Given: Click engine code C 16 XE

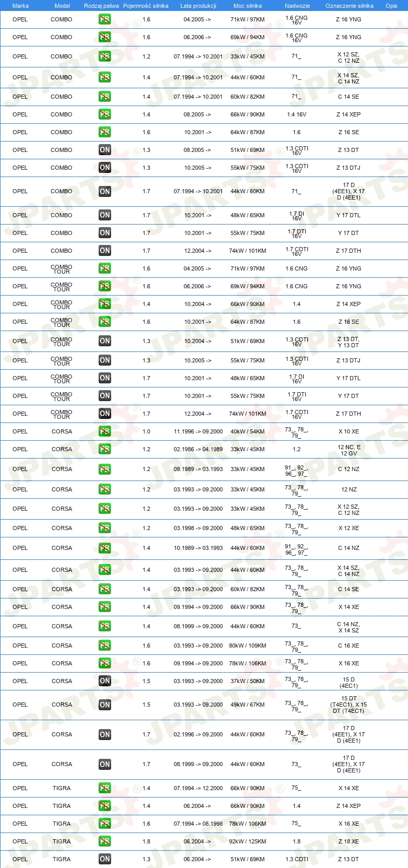Looking at the screenshot, I should click(x=349, y=646).
